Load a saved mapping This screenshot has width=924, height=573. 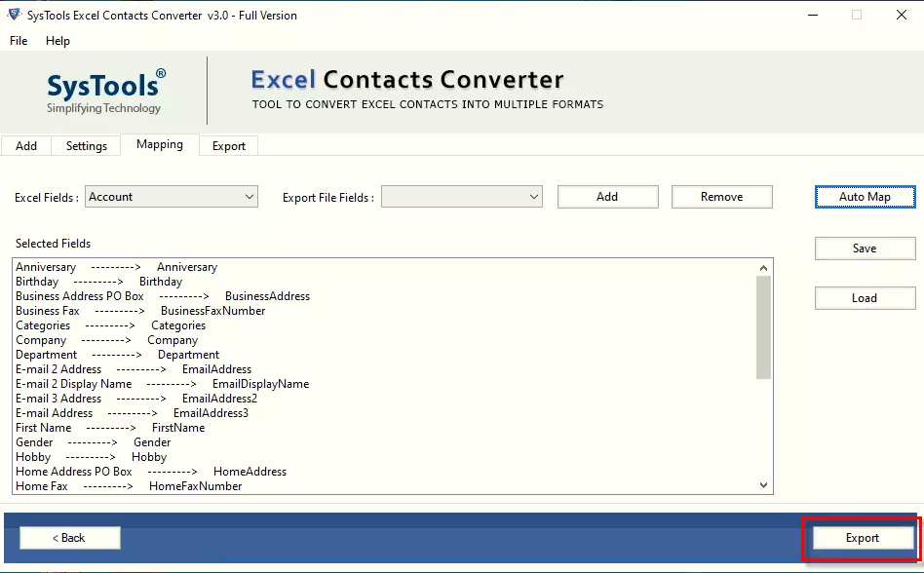click(865, 298)
